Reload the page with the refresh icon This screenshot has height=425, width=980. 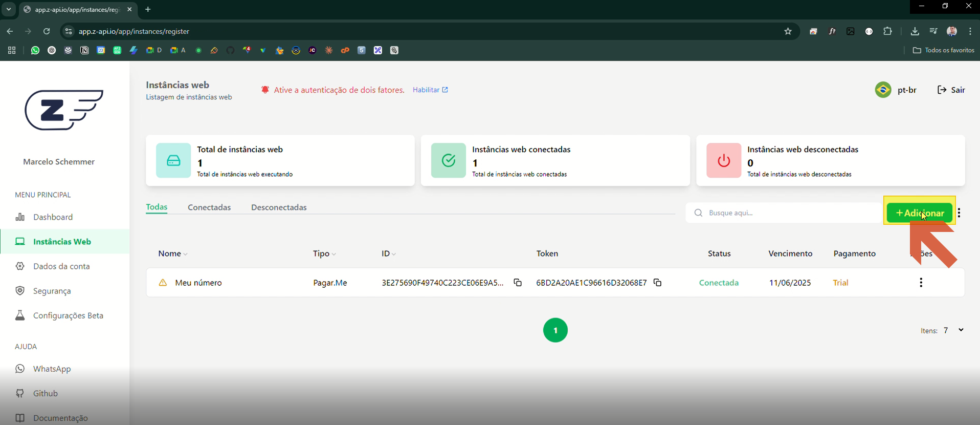point(47,31)
